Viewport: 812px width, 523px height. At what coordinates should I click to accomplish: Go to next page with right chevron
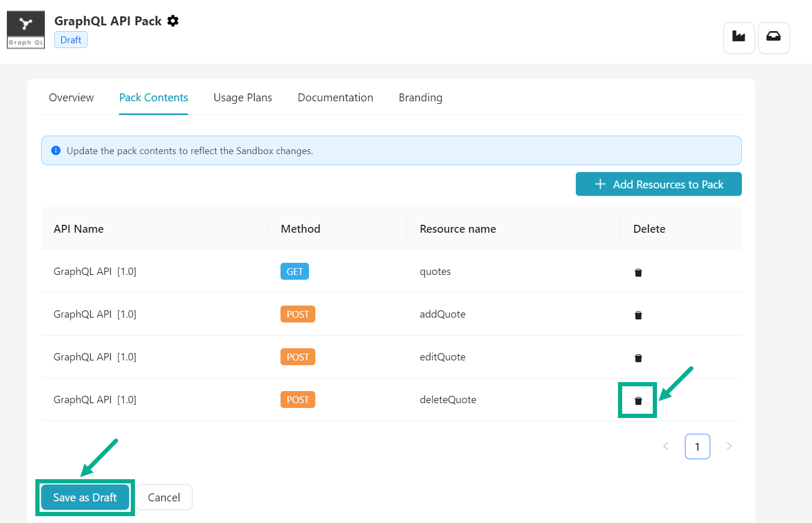(729, 446)
